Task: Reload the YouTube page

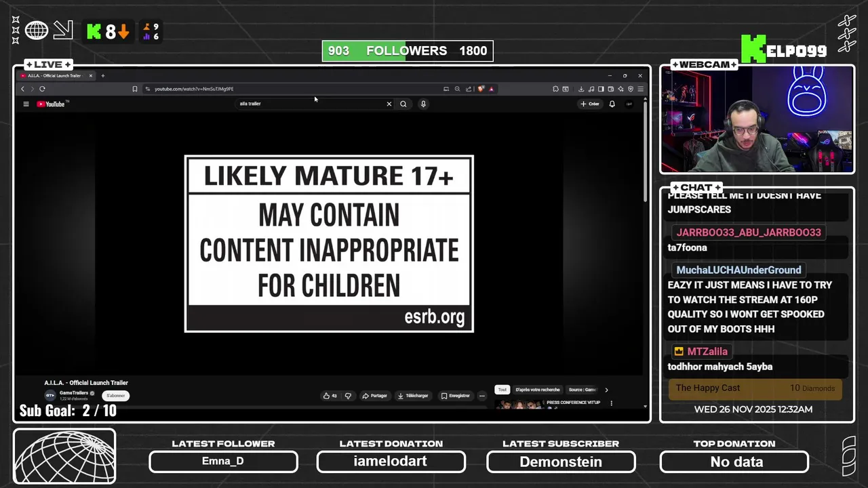Action: click(x=42, y=89)
